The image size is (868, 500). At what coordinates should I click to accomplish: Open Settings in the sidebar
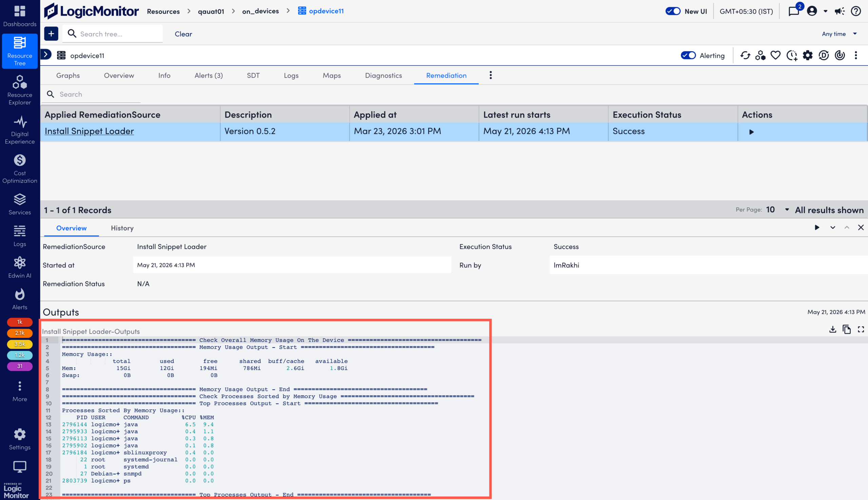pyautogui.click(x=20, y=439)
